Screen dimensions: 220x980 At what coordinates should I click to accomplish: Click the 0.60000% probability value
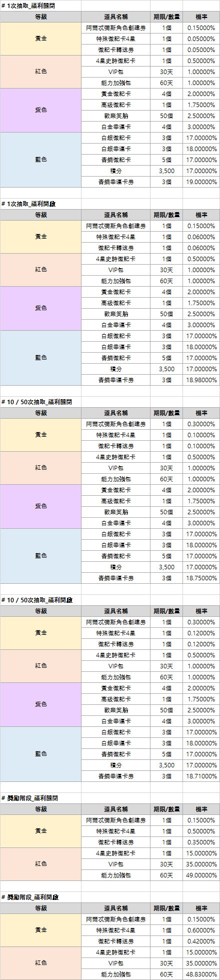[x=201, y=930]
